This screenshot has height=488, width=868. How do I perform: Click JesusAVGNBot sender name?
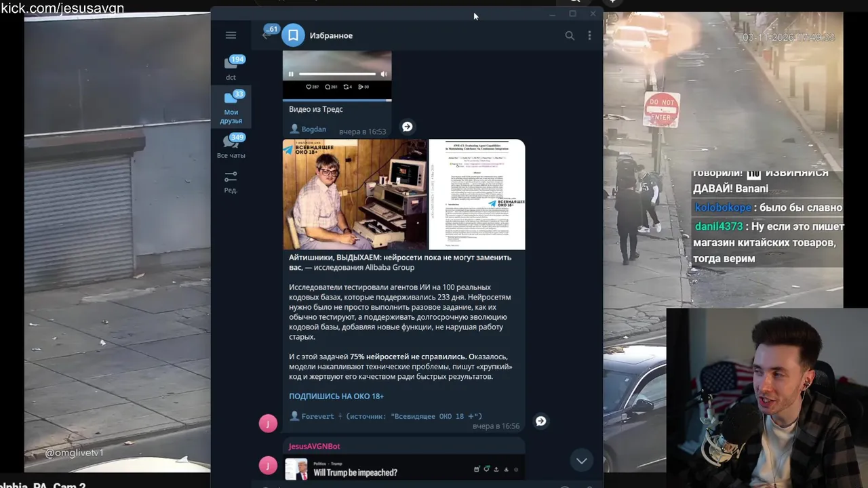pos(314,446)
